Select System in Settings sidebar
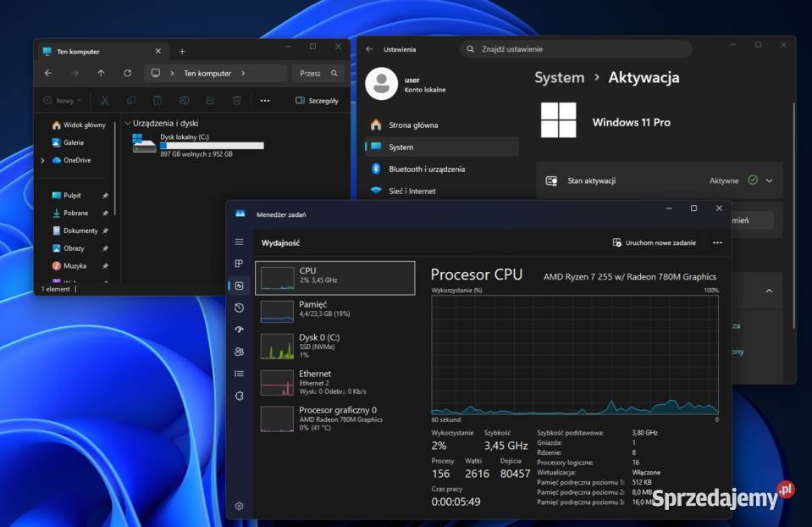 [x=442, y=147]
